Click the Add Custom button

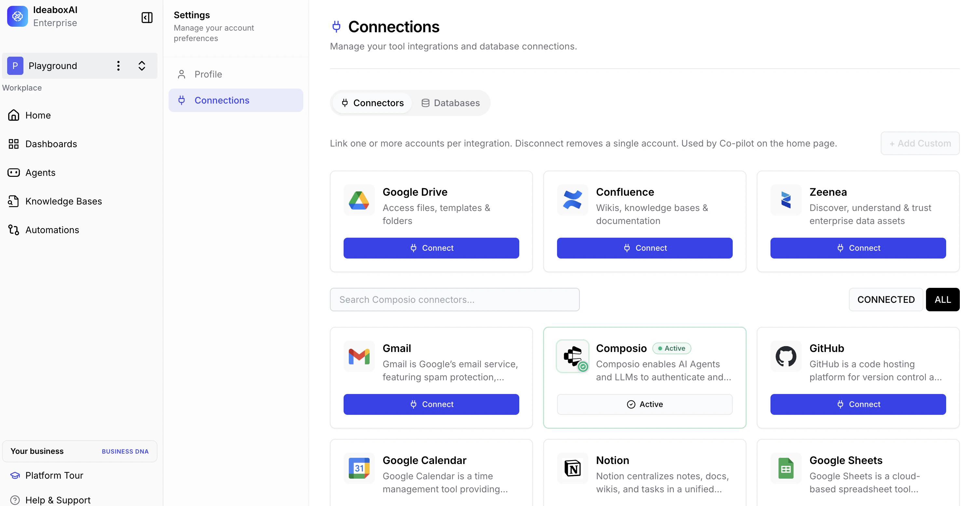pyautogui.click(x=920, y=144)
